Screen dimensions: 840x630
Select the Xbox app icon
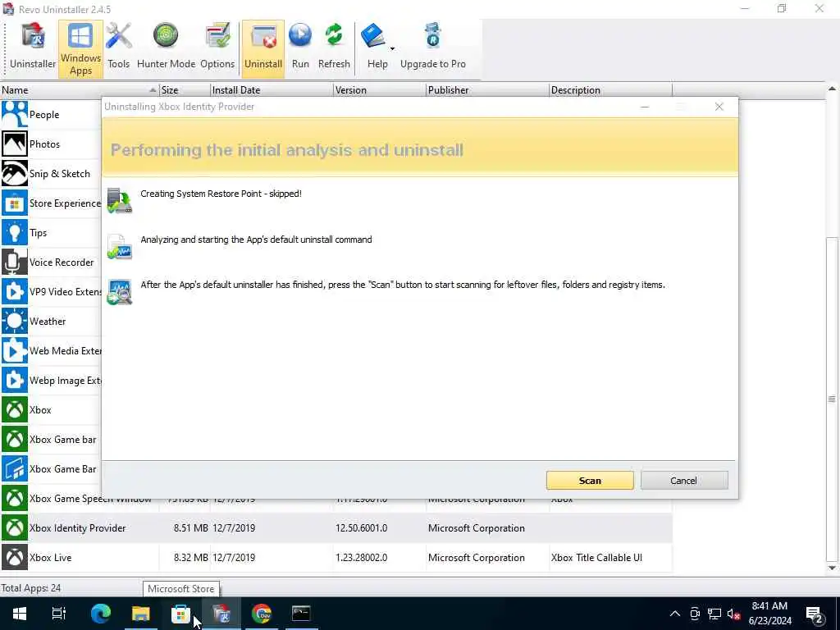[x=15, y=410]
